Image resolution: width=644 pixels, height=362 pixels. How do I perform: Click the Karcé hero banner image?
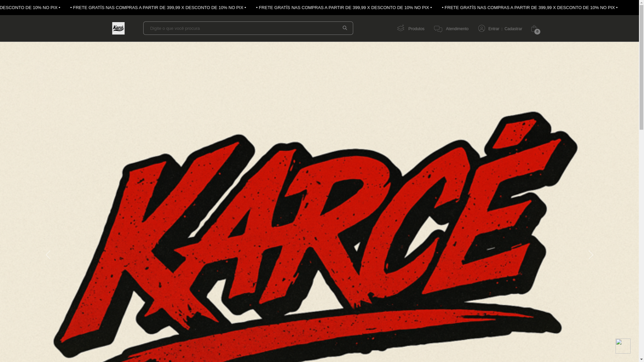319,202
